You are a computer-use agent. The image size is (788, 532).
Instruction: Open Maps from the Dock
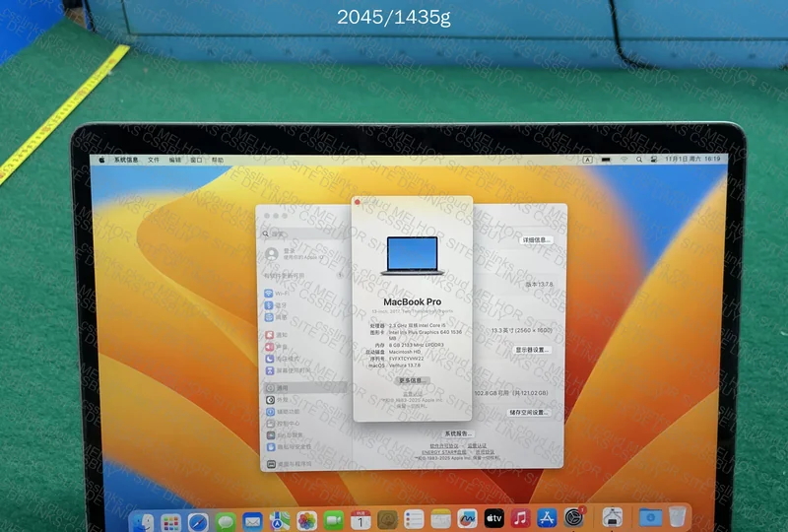pyautogui.click(x=280, y=520)
